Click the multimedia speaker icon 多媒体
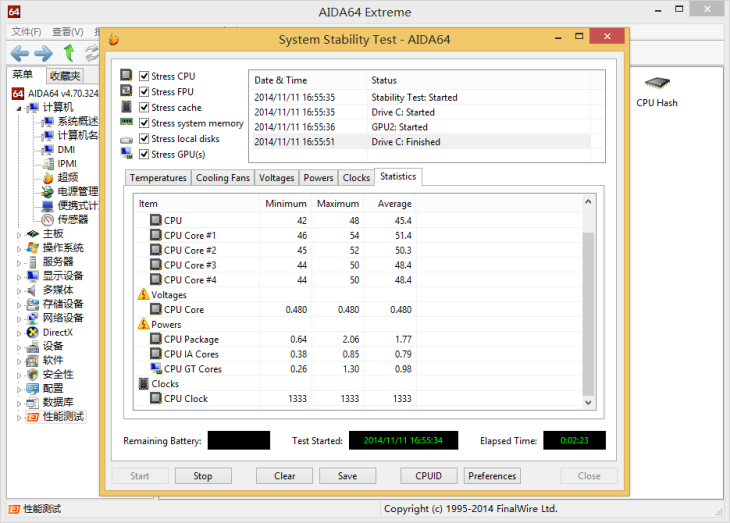Screen dimensions: 730x523 pos(32,290)
